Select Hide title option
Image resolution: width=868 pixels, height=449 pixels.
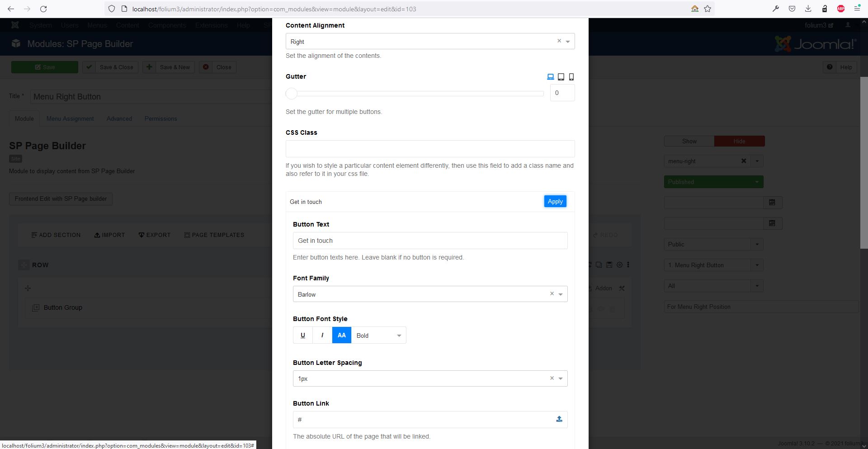(740, 141)
